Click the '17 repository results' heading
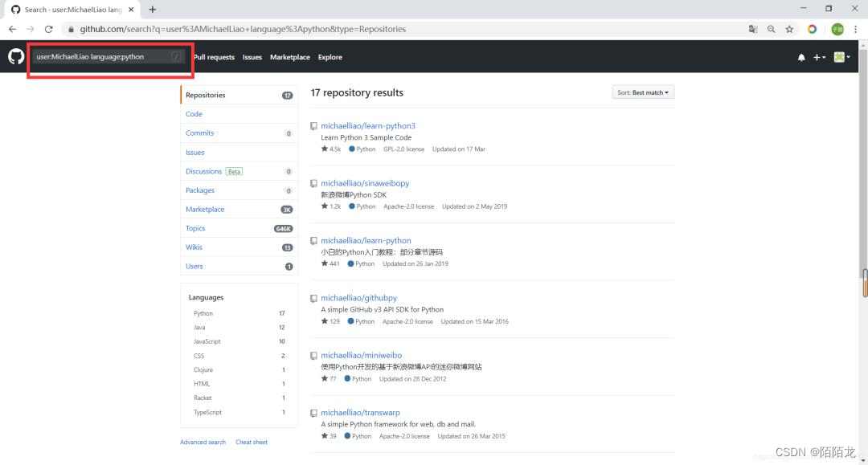The width and height of the screenshot is (868, 465). pos(357,93)
